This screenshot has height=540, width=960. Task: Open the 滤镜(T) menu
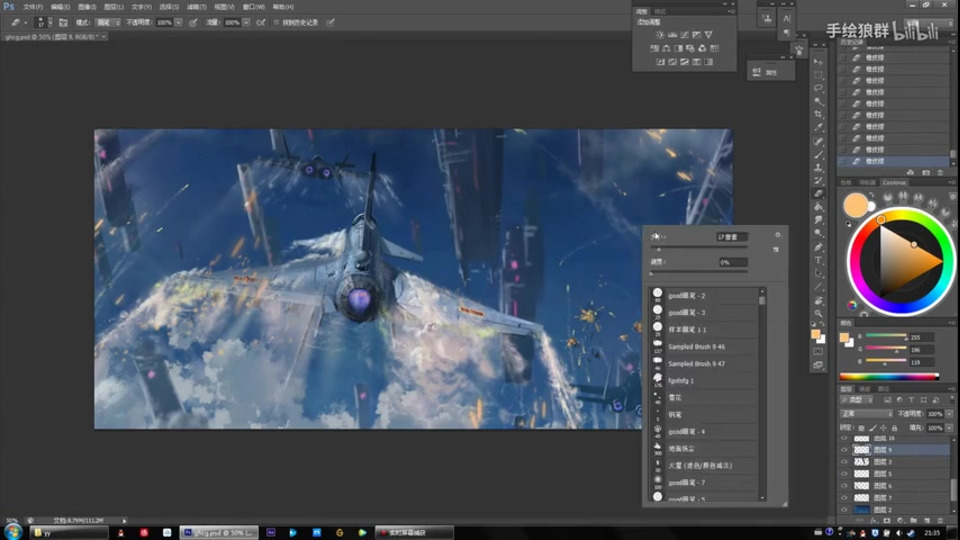coord(197,7)
